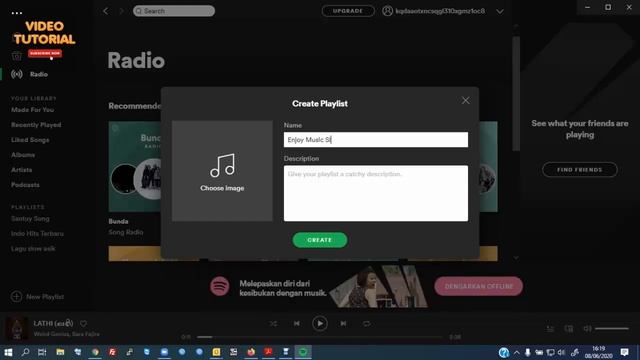Open the user profile icon
This screenshot has height=360, width=640.
pyautogui.click(x=387, y=11)
